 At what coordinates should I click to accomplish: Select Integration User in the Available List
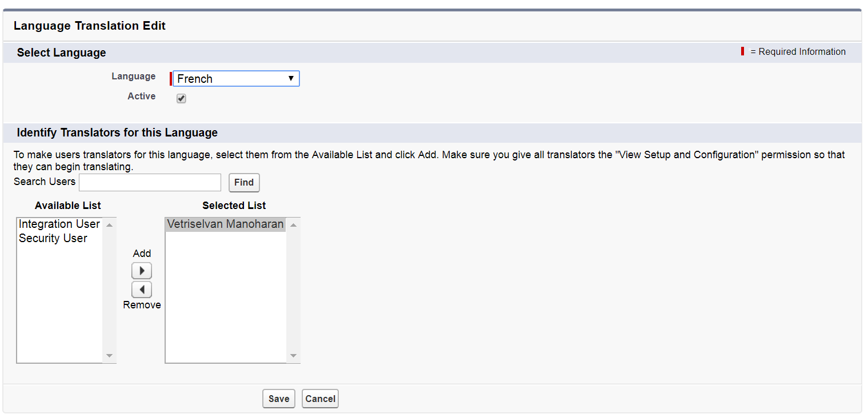(59, 224)
